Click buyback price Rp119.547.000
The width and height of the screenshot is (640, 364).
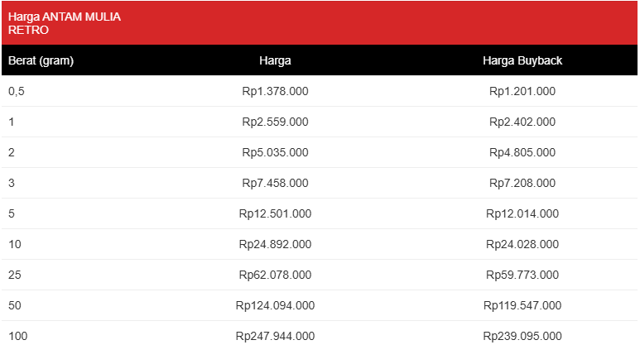coord(522,305)
